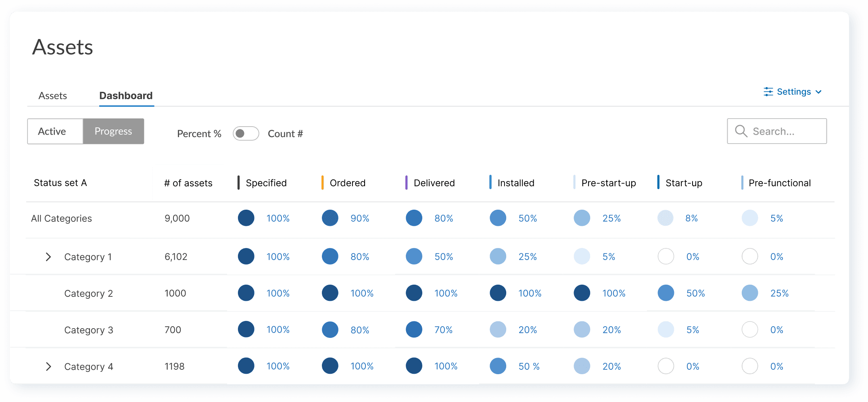Click the Category 3 row label
Viewport: 868px width, 402px height.
coord(89,330)
